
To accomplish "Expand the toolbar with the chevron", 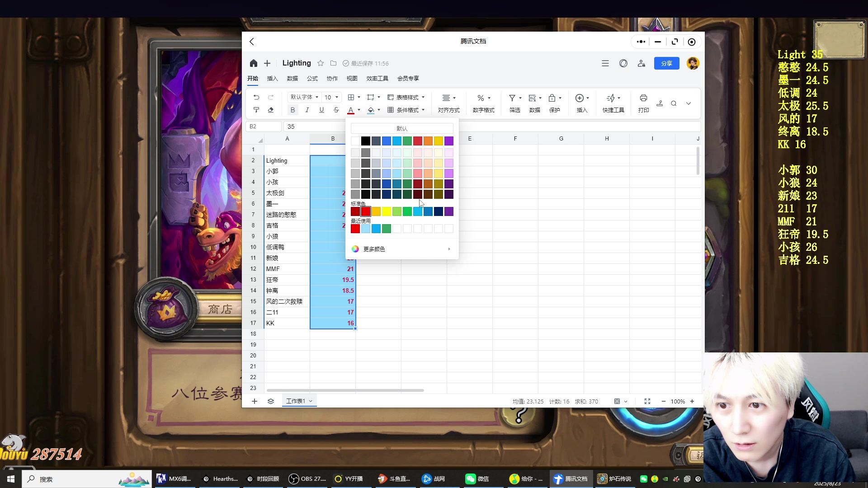I will click(689, 103).
